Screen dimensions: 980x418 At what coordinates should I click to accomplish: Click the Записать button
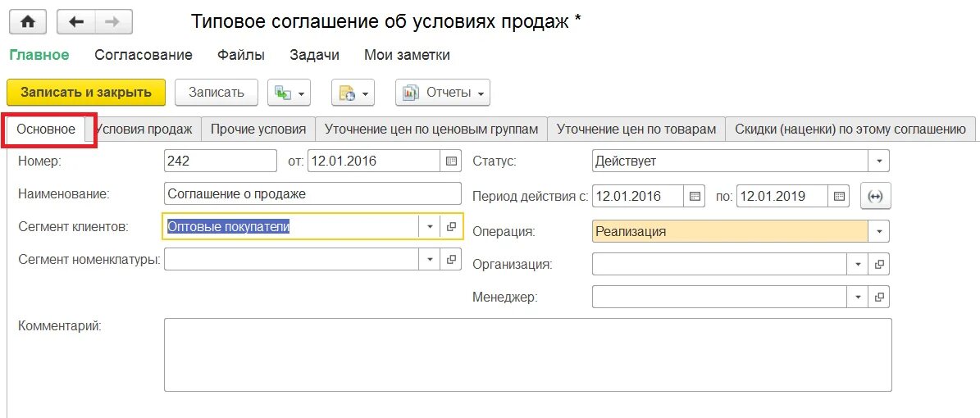pyautogui.click(x=217, y=93)
